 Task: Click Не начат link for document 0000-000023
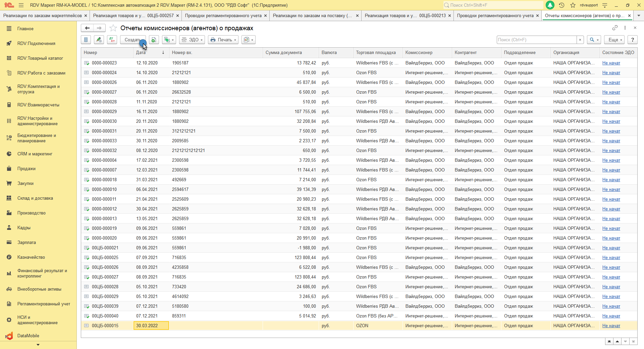tap(611, 63)
